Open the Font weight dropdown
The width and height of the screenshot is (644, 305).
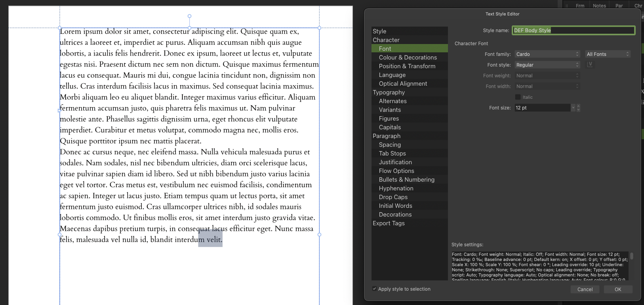coord(547,75)
